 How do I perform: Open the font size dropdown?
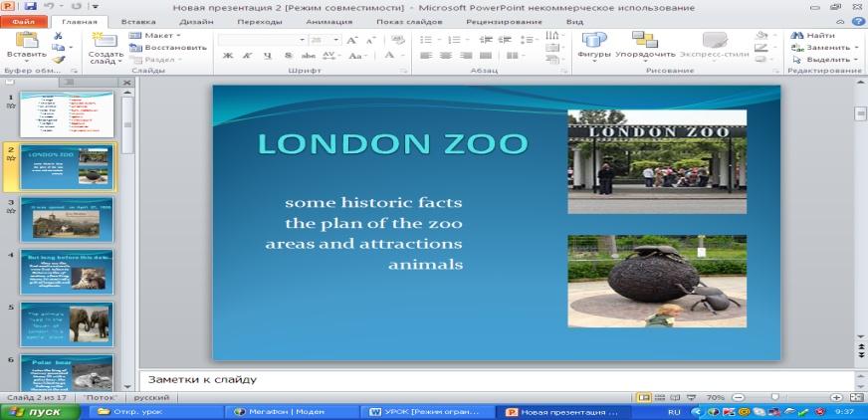[x=336, y=40]
